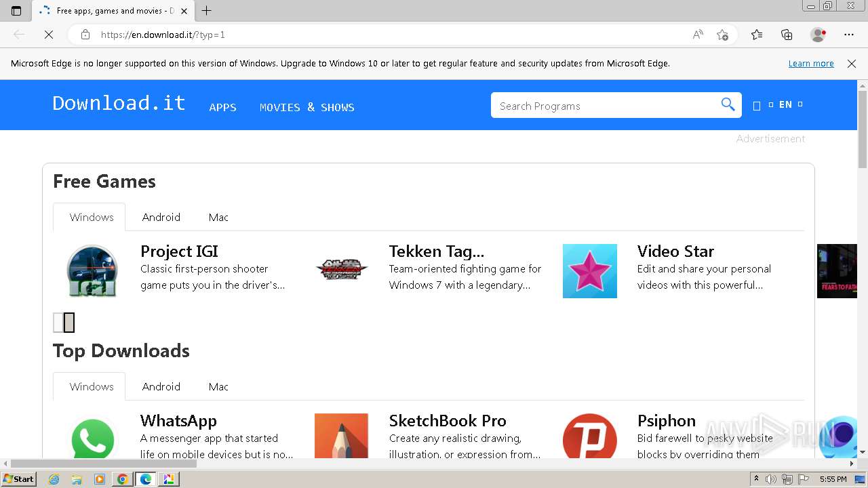Open the Psiphon title link
This screenshot has height=488, width=868.
point(667,421)
